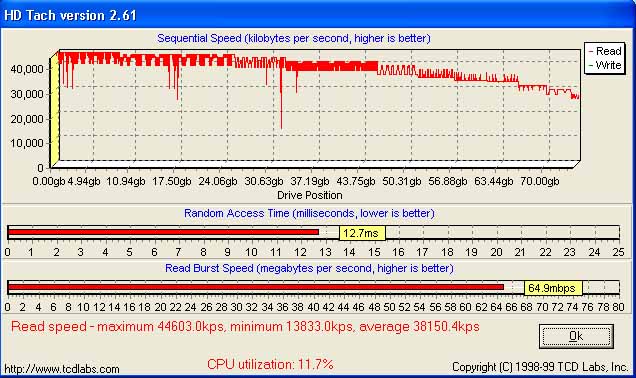Click the CPU utilization 11.7% text
This screenshot has width=636, height=378.
coord(270,364)
